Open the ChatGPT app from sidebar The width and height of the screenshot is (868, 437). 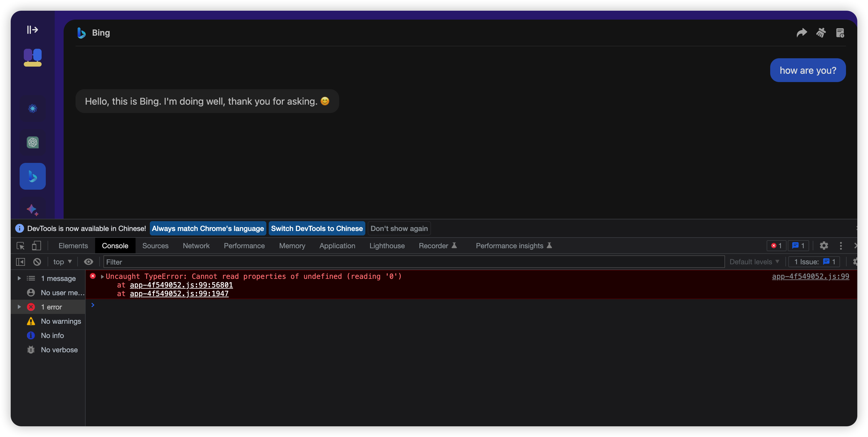click(32, 142)
